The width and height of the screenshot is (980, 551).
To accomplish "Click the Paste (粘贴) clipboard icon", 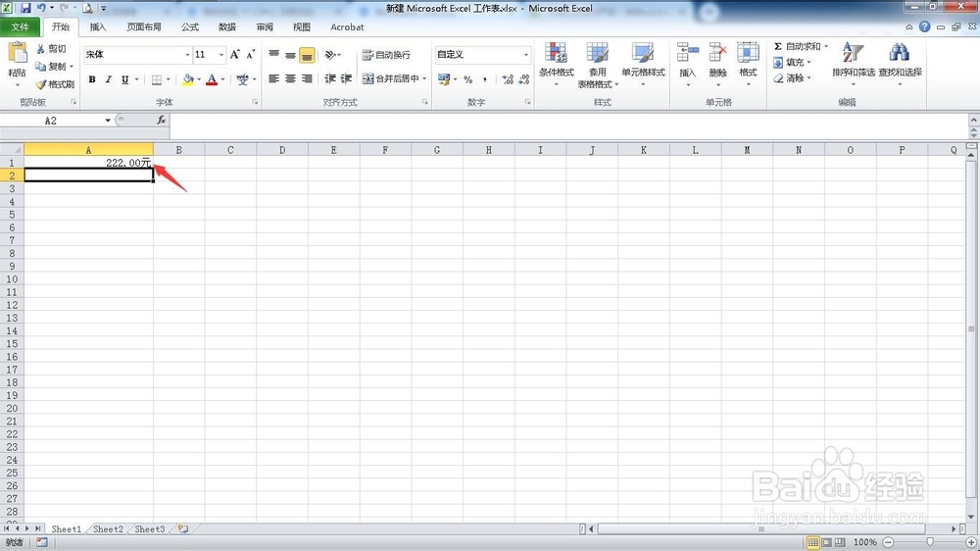I will point(17,54).
